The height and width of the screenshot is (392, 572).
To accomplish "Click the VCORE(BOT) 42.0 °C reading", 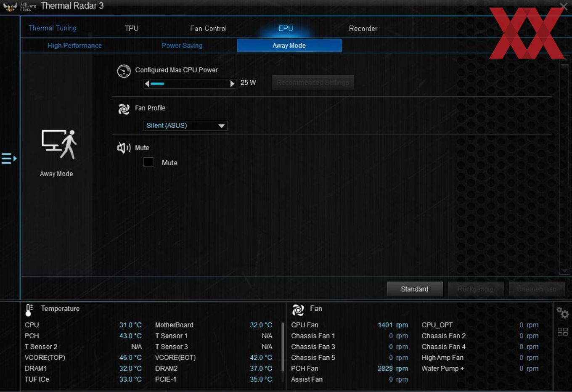I will click(261, 358).
